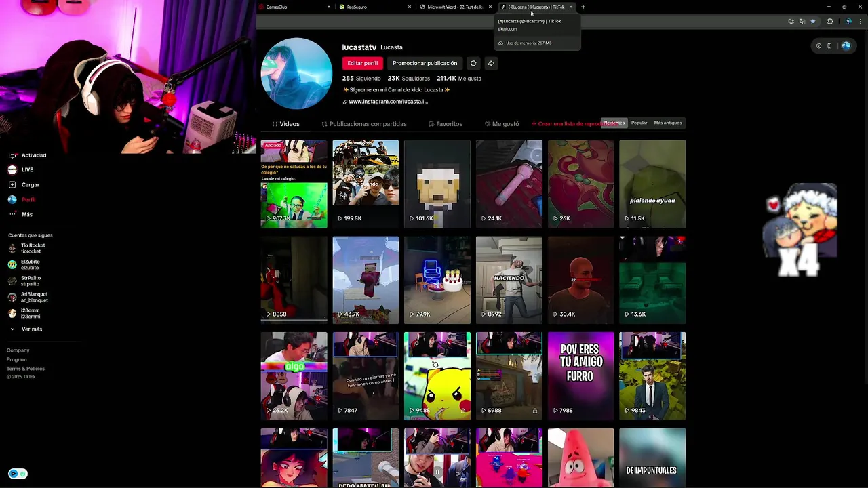Close the GamesClub browser tab
This screenshot has width=868, height=488.
[x=329, y=7]
